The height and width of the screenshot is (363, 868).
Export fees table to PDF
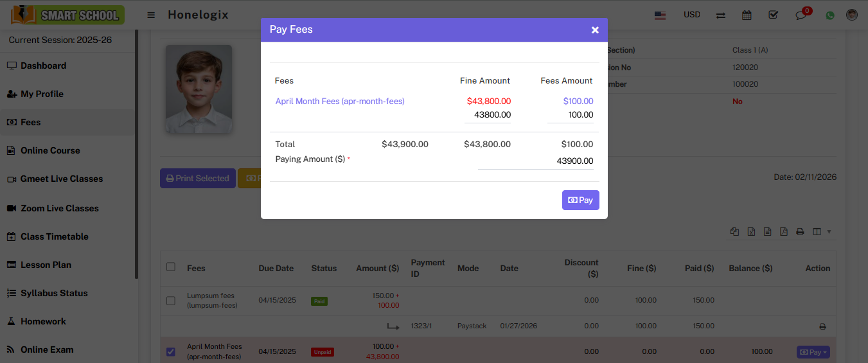(784, 232)
